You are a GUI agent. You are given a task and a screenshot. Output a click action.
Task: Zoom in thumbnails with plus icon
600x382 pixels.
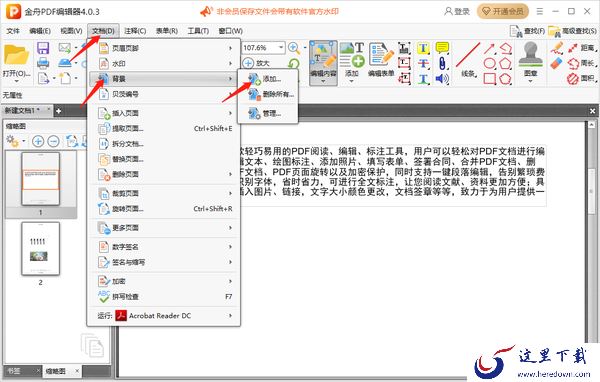(38, 141)
